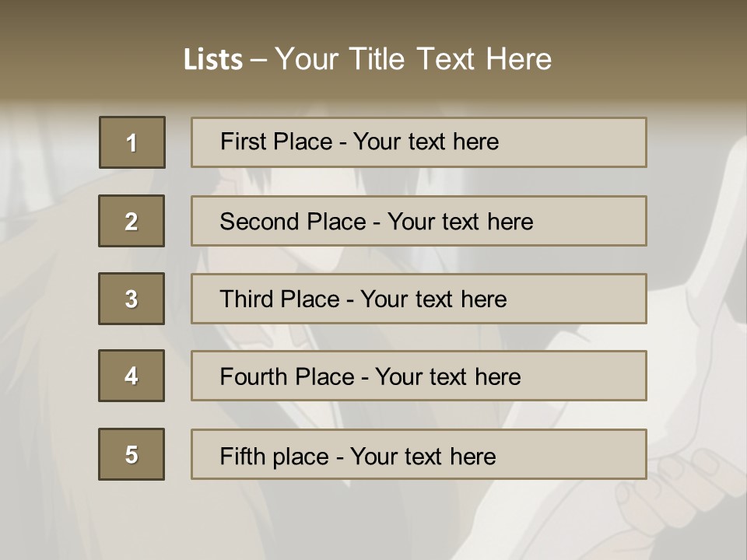Screen dimensions: 747x560
Task: Click the number 1 box
Action: click(x=132, y=142)
